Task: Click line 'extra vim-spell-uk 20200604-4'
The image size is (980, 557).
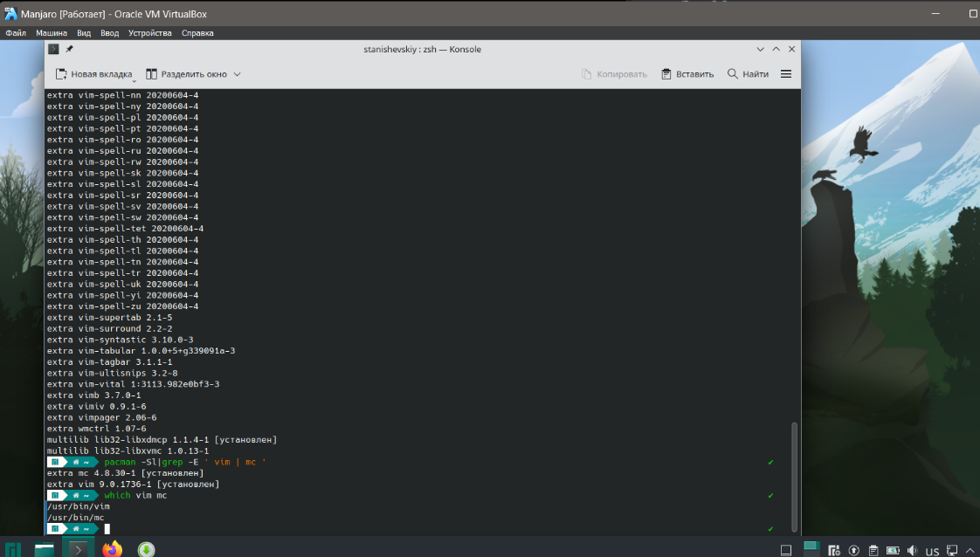Action: (122, 284)
